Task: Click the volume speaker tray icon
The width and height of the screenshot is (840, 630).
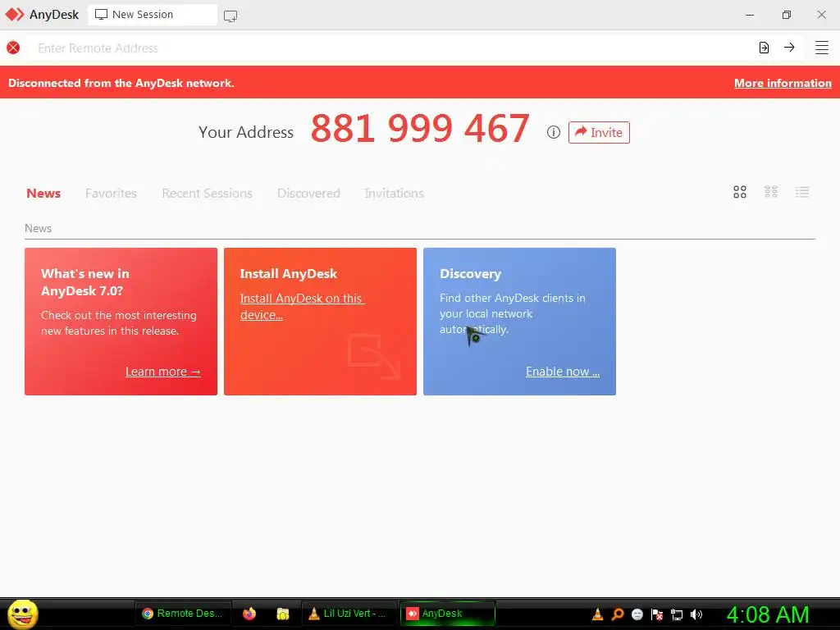Action: pos(696,614)
